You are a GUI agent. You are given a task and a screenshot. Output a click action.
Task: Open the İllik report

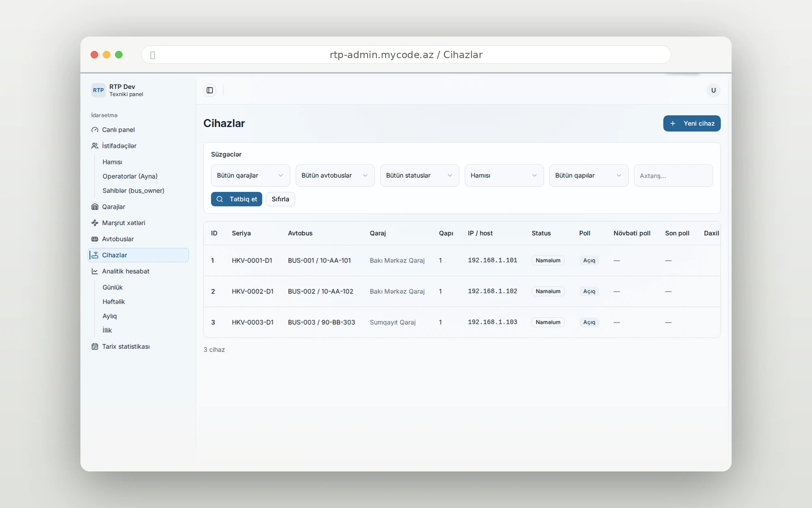[x=107, y=330]
